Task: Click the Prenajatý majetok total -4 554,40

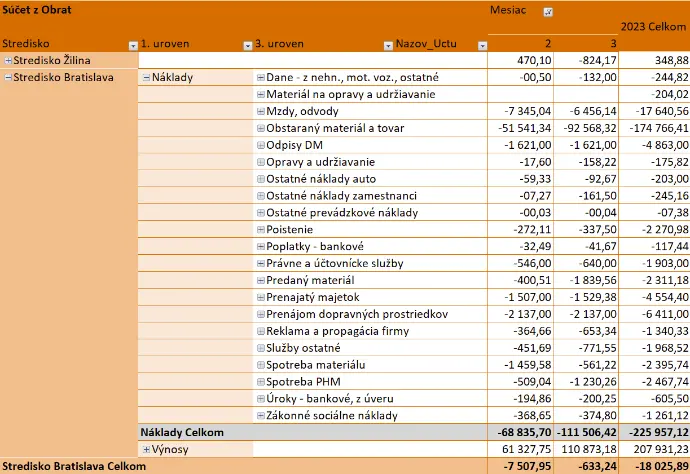Action: (665, 297)
